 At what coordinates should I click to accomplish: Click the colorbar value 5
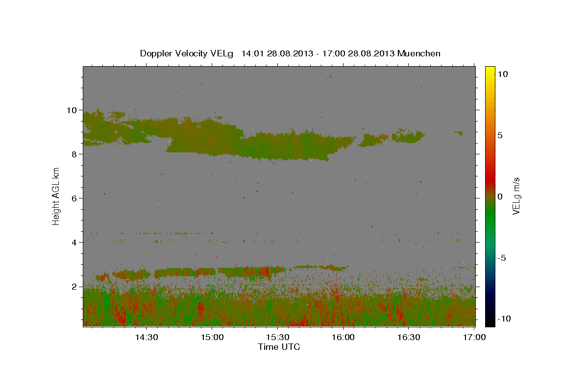(500, 135)
